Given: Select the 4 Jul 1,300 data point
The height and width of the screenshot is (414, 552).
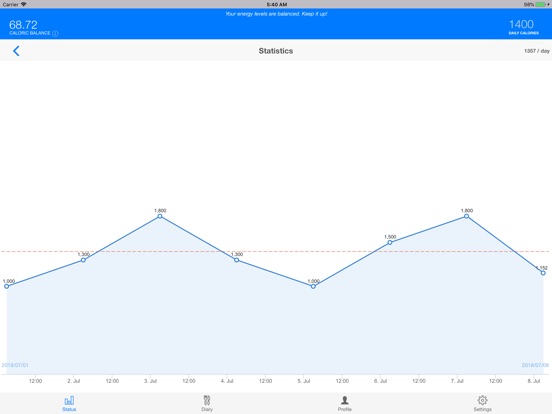Looking at the screenshot, I should coord(237,260).
